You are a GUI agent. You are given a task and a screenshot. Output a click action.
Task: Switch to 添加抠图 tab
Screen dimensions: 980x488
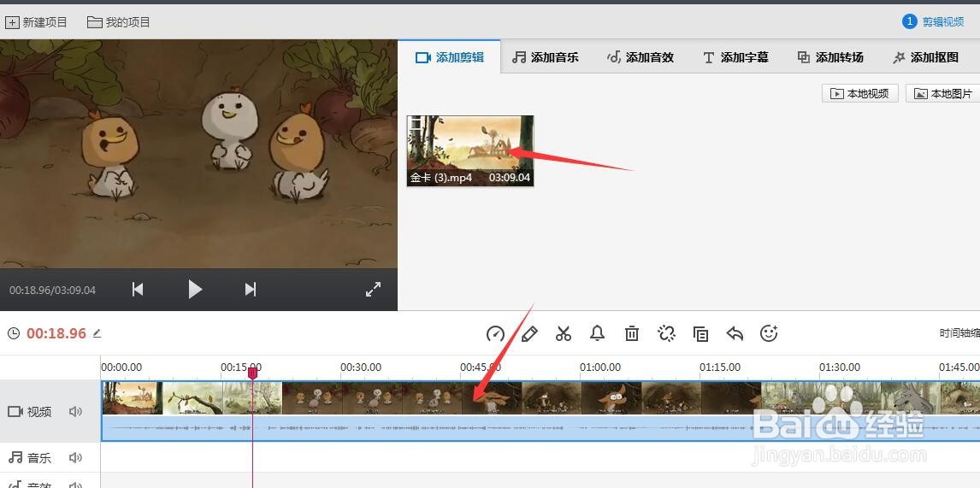tap(925, 57)
